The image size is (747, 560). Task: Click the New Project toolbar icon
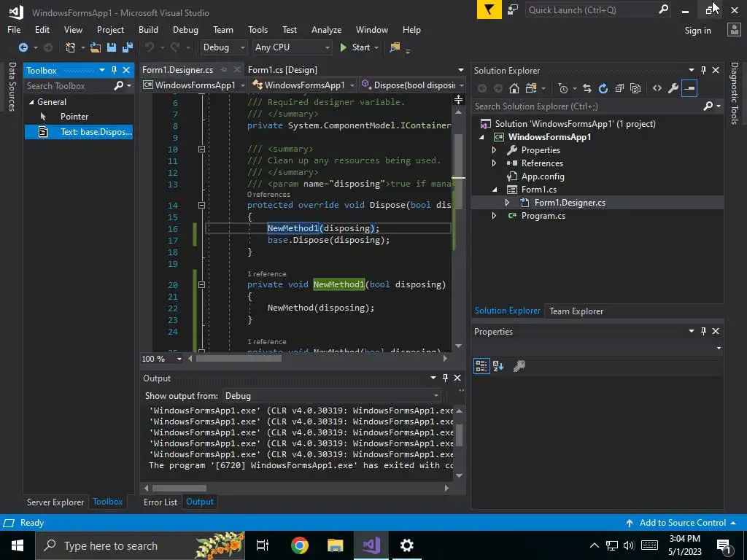pyautogui.click(x=71, y=47)
